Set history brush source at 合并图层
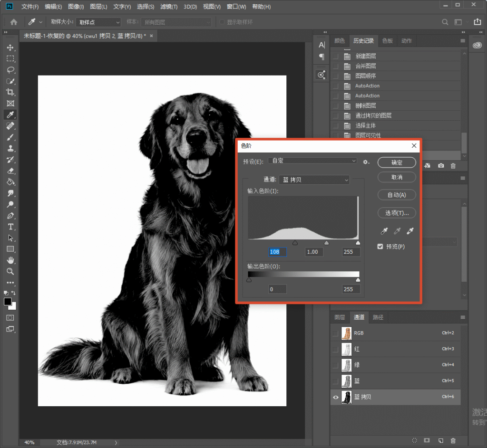 coord(336,66)
